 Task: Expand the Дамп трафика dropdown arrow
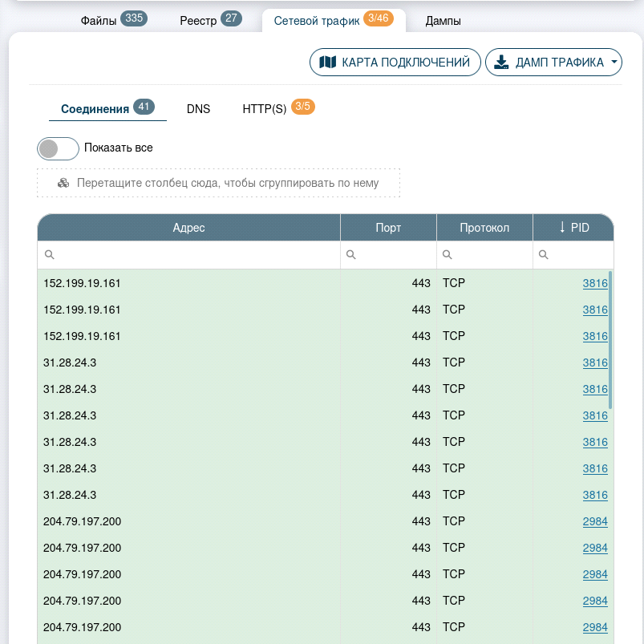point(614,63)
